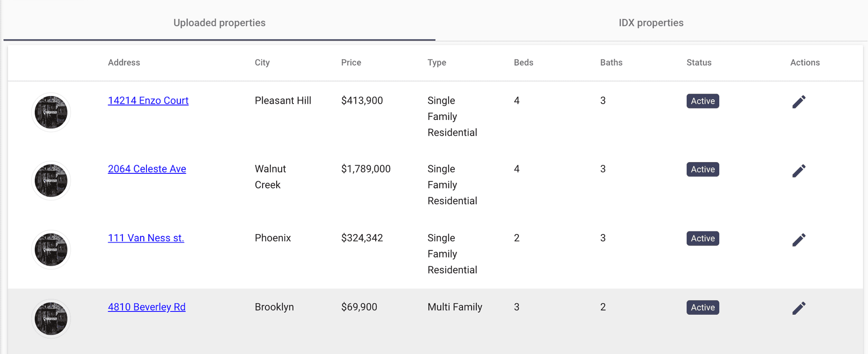Screen dimensions: 868x354
Task: Edit the 4810 Beverley Rd listing
Action: point(799,308)
